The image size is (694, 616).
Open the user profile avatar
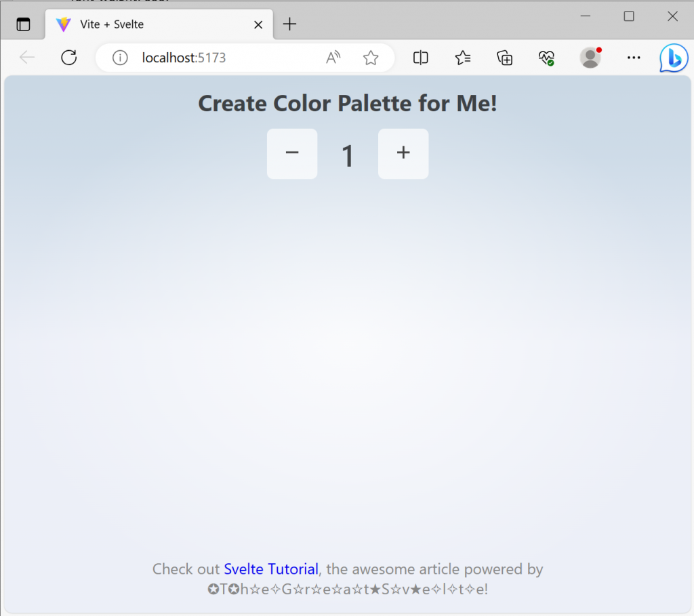click(590, 58)
